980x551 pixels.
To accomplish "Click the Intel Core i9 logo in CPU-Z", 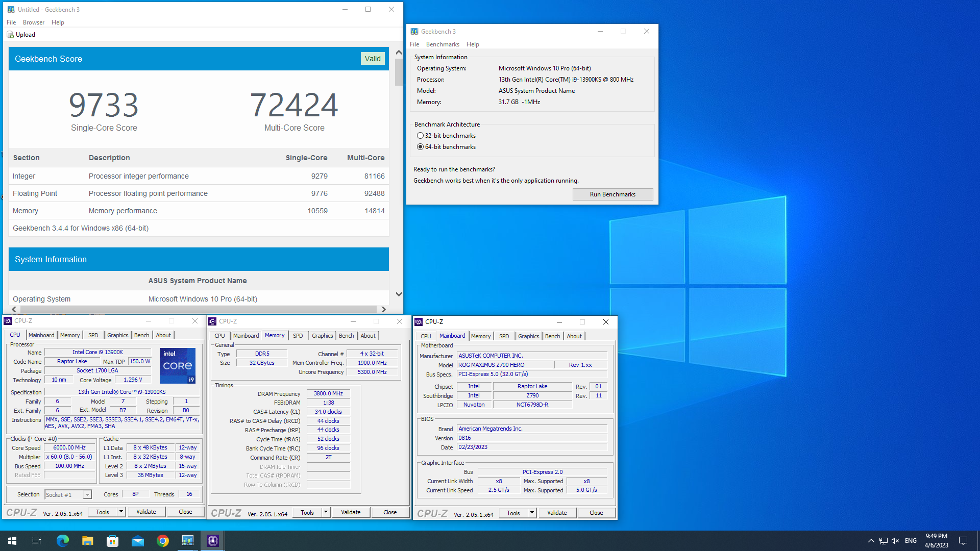I will pos(178,366).
